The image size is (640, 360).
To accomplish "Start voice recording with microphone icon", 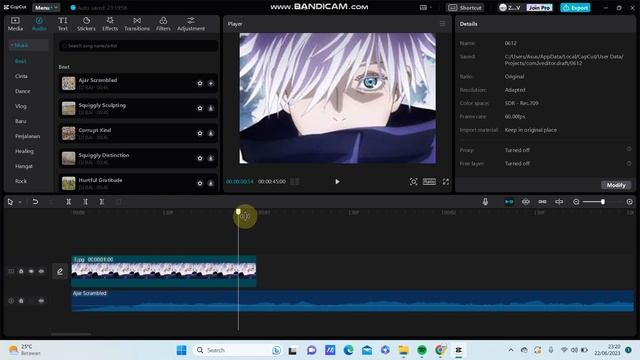I will click(485, 202).
